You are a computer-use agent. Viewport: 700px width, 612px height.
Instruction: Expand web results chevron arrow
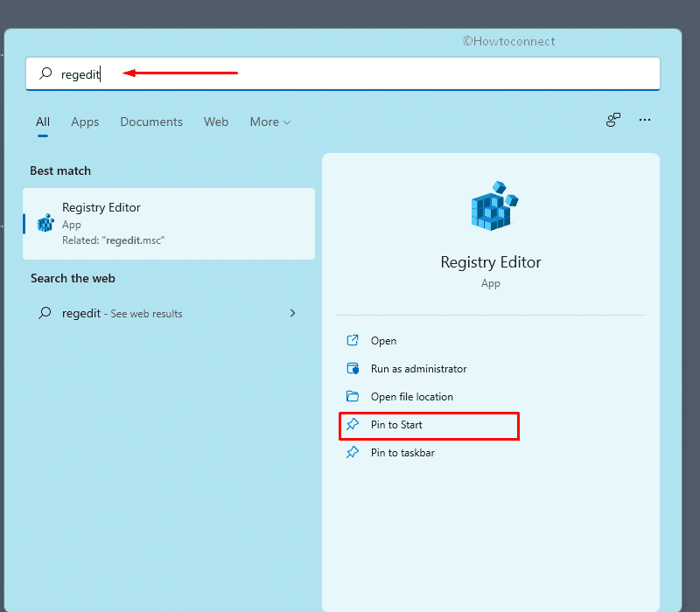click(292, 313)
